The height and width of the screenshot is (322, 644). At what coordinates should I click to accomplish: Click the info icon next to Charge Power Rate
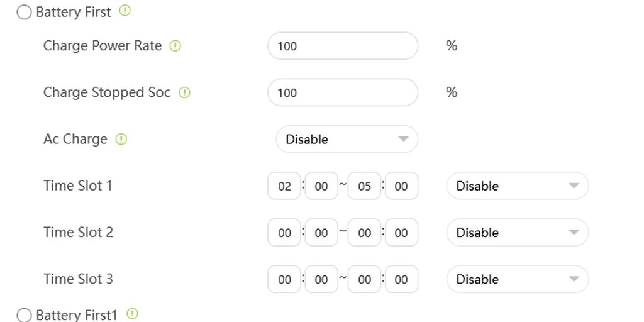pos(175,46)
